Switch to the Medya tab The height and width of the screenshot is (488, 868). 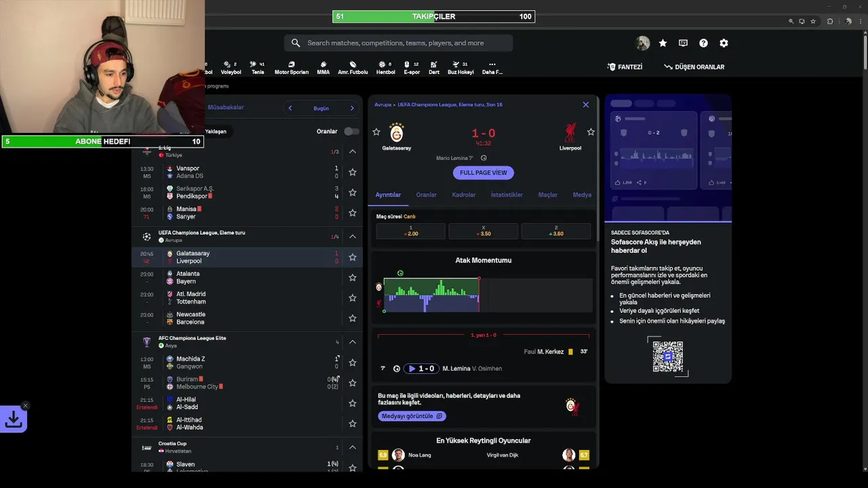tap(582, 195)
